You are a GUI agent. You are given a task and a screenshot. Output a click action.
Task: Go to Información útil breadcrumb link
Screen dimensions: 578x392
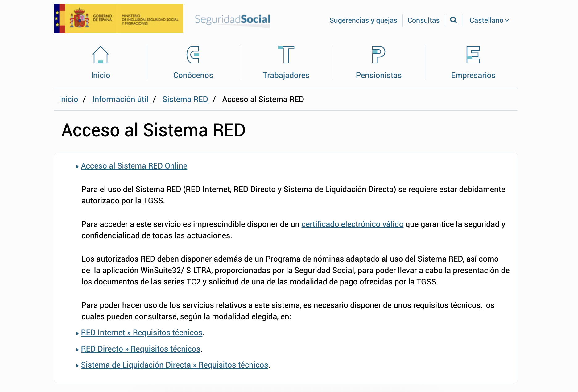pyautogui.click(x=120, y=99)
